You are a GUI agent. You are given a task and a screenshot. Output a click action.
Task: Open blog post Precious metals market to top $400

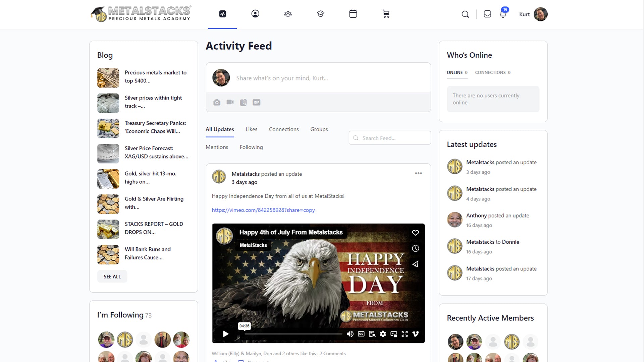click(156, 76)
